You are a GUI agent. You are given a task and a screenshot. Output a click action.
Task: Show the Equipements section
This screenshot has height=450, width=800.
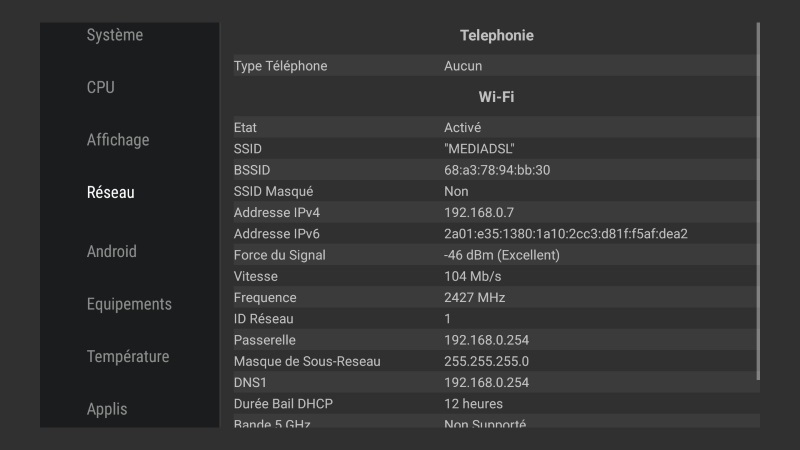tap(129, 304)
